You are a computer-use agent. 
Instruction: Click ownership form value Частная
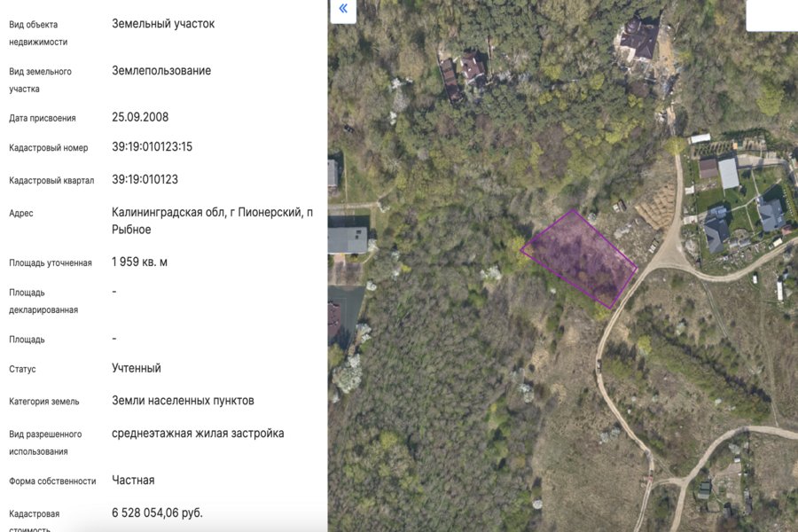(133, 481)
